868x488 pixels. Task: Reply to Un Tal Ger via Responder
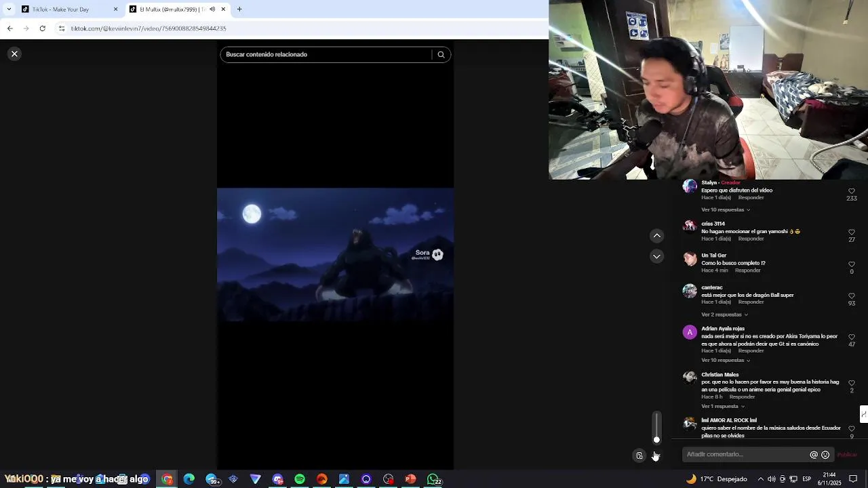(747, 270)
